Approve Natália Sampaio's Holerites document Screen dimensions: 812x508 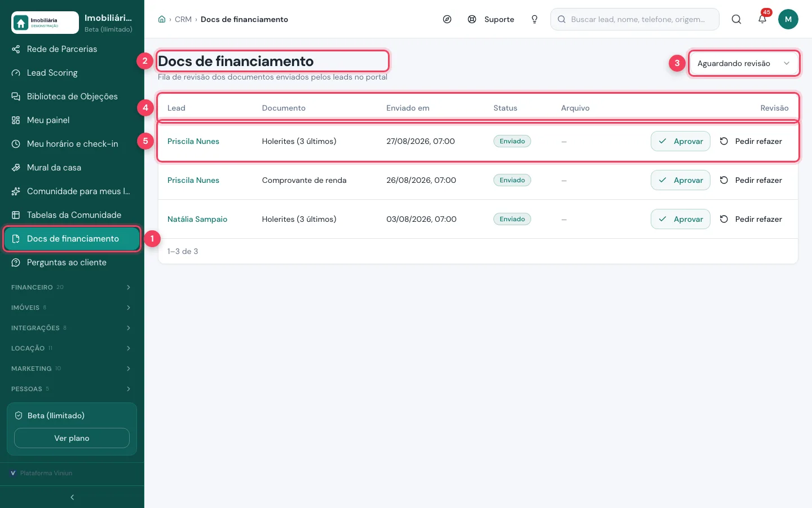[681, 219]
